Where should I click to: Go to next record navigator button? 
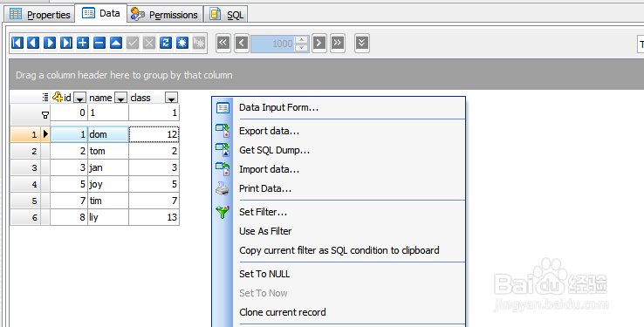point(50,43)
